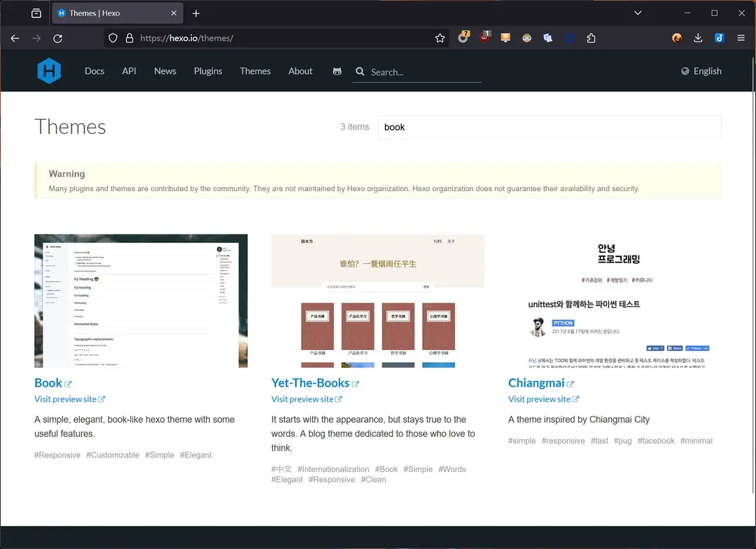Show site info via padlock icon
Image resolution: width=756 pixels, height=549 pixels.
point(129,39)
